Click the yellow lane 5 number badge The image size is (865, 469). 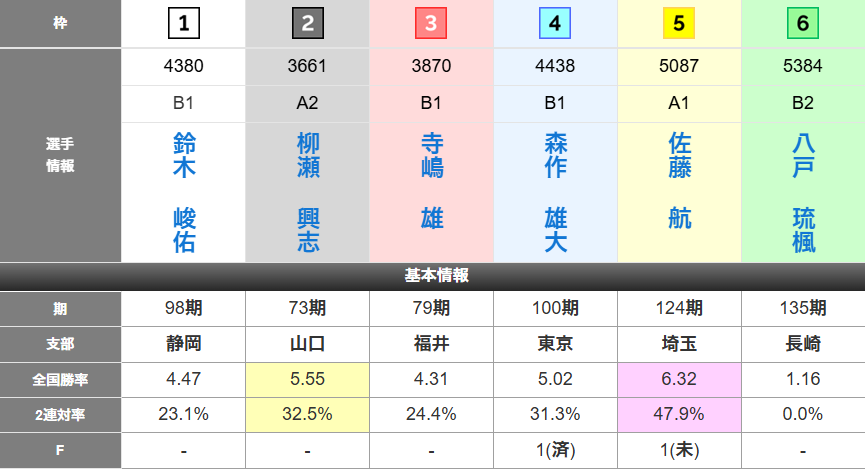click(x=679, y=24)
